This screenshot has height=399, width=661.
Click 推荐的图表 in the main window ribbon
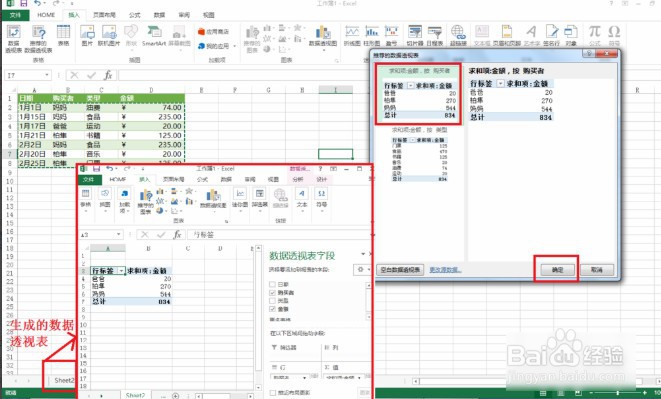(252, 39)
